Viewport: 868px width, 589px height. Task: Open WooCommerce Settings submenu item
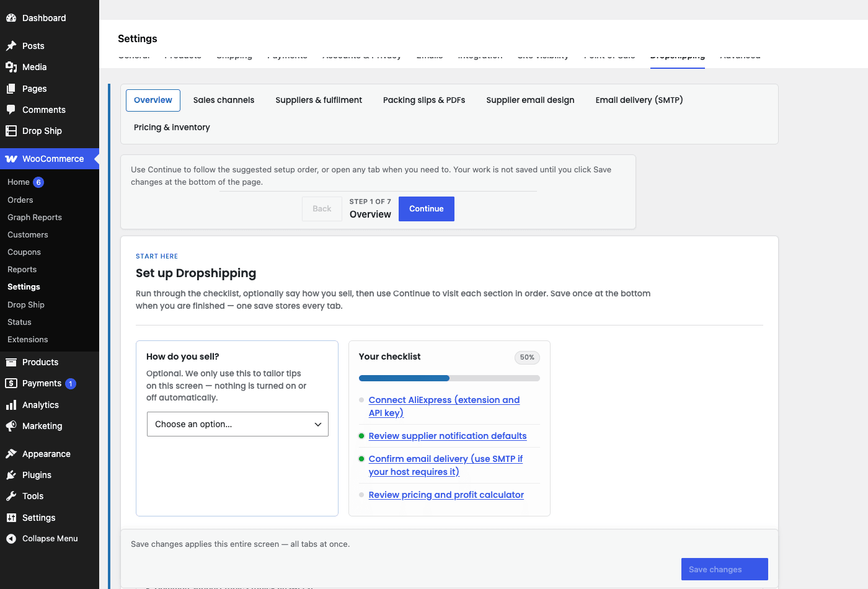tap(24, 287)
